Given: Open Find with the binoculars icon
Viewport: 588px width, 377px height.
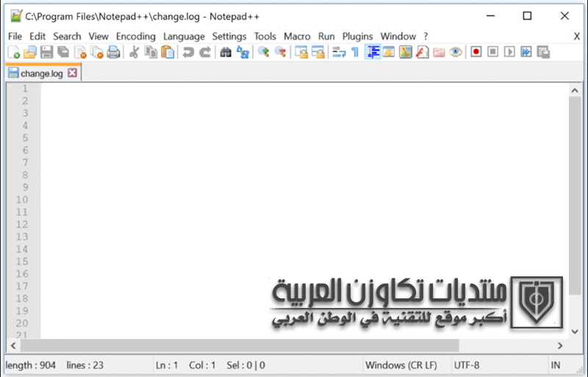Looking at the screenshot, I should 226,52.
